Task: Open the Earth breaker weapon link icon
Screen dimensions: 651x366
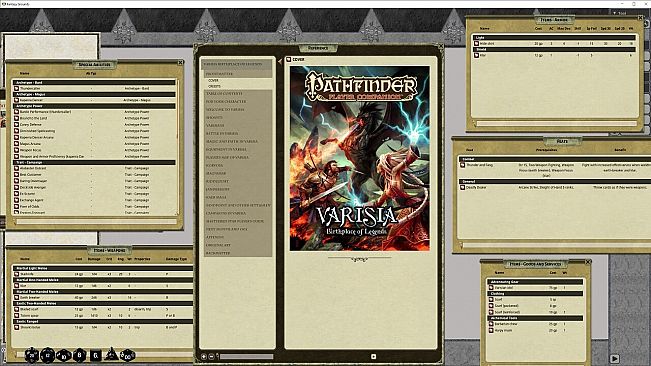Action: coord(16,298)
